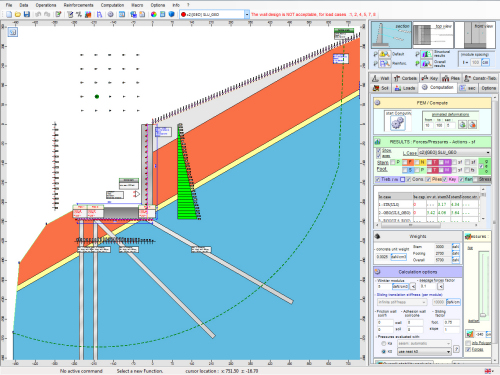This screenshot has height=375, width=500.
Task: Select the K0 radio button
Action: pyautogui.click(x=383, y=351)
